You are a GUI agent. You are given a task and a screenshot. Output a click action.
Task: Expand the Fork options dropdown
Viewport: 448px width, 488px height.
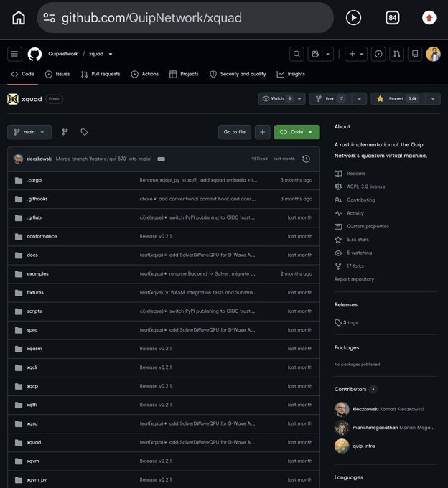click(359, 98)
